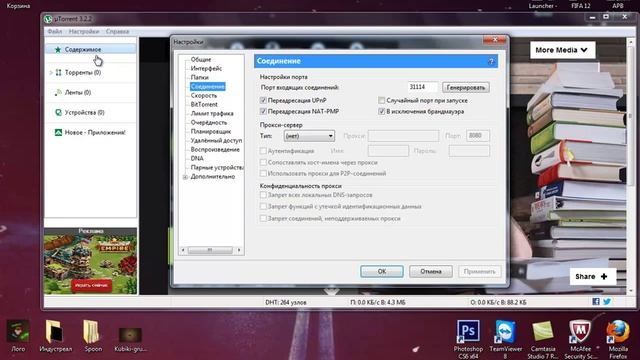Check Запрет всех локальных DNS-запросов

click(263, 195)
